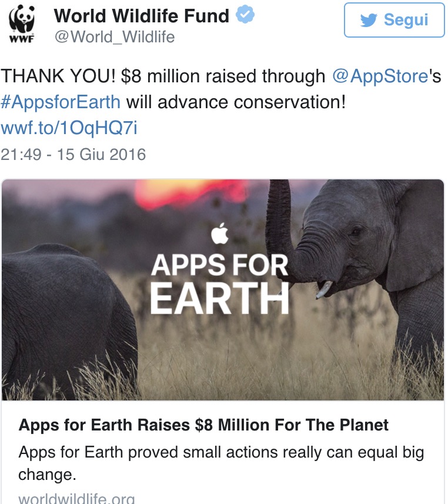Click the Twitter bird icon on Segui
Screen dimensions: 448x504
coord(369,21)
